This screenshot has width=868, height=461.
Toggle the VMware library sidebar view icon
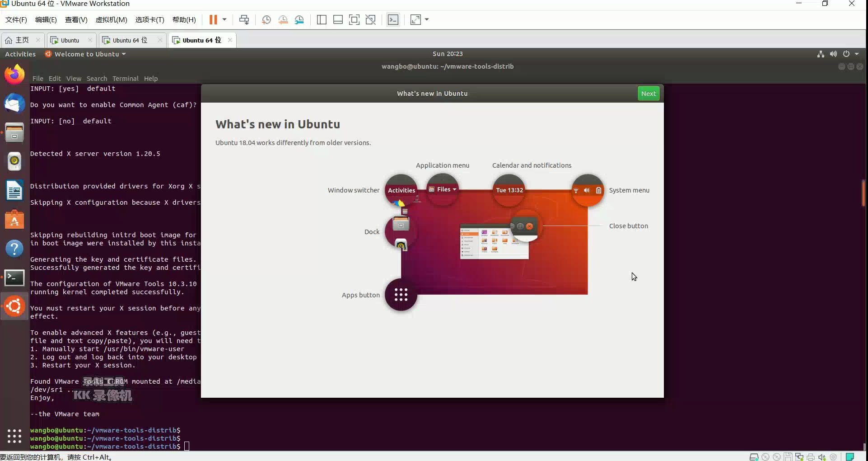point(322,19)
